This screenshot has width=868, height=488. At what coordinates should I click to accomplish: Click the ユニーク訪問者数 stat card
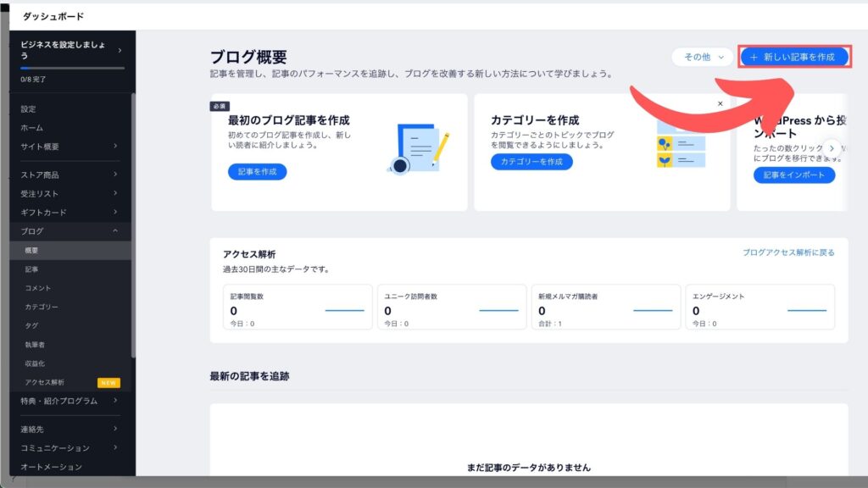point(452,308)
